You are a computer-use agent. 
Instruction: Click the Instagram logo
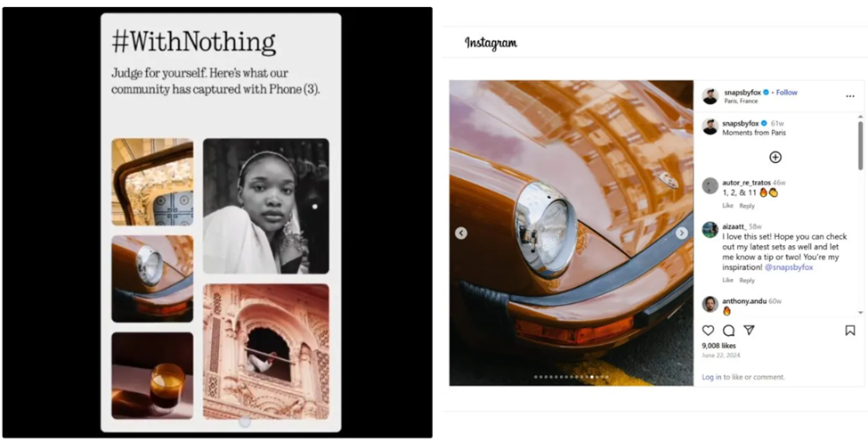click(491, 43)
